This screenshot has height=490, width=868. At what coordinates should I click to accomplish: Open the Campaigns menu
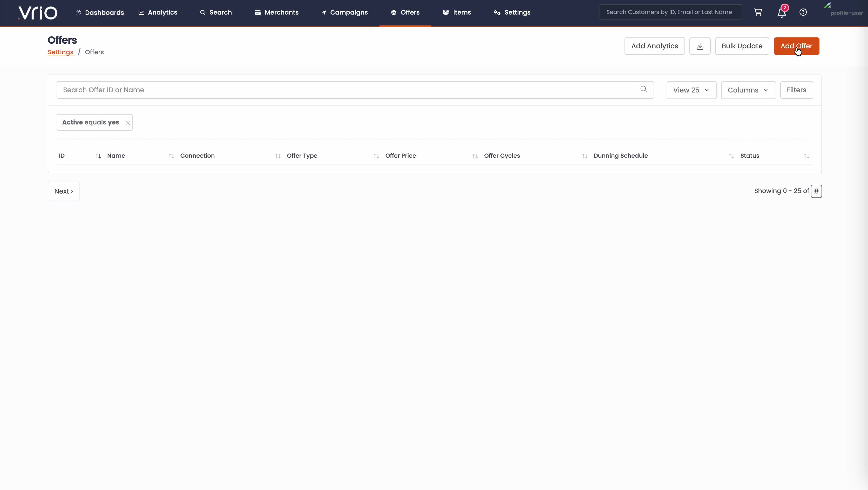tap(345, 12)
